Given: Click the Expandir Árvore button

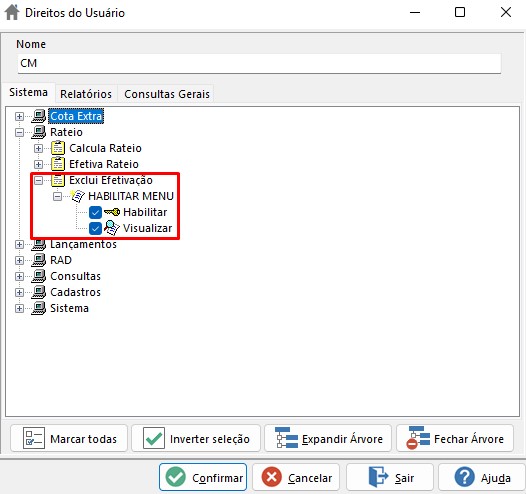Looking at the screenshot, I should (328, 438).
